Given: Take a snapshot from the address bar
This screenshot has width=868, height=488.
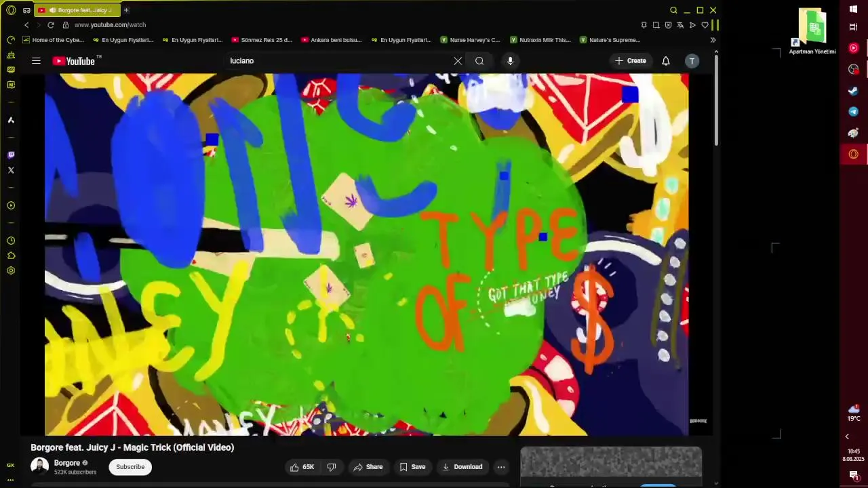Looking at the screenshot, I should (656, 25).
